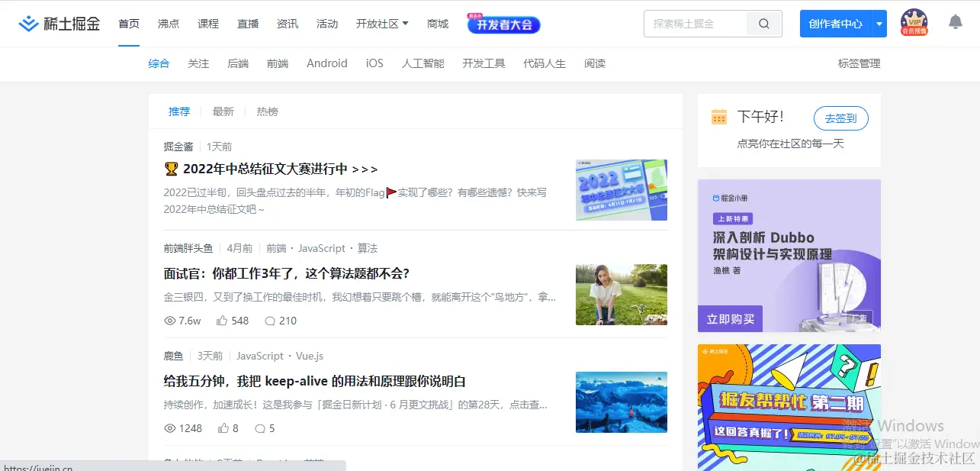Click the 开发者大会 banner badge
980x471 pixels.
(503, 24)
